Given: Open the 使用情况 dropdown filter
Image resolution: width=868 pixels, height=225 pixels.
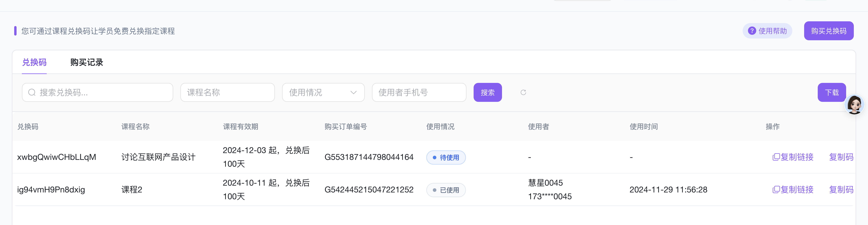Looking at the screenshot, I should click(323, 92).
